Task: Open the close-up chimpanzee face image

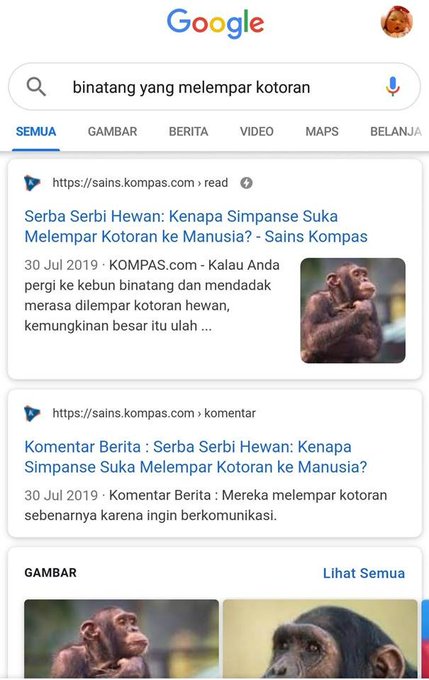Action: point(320,638)
